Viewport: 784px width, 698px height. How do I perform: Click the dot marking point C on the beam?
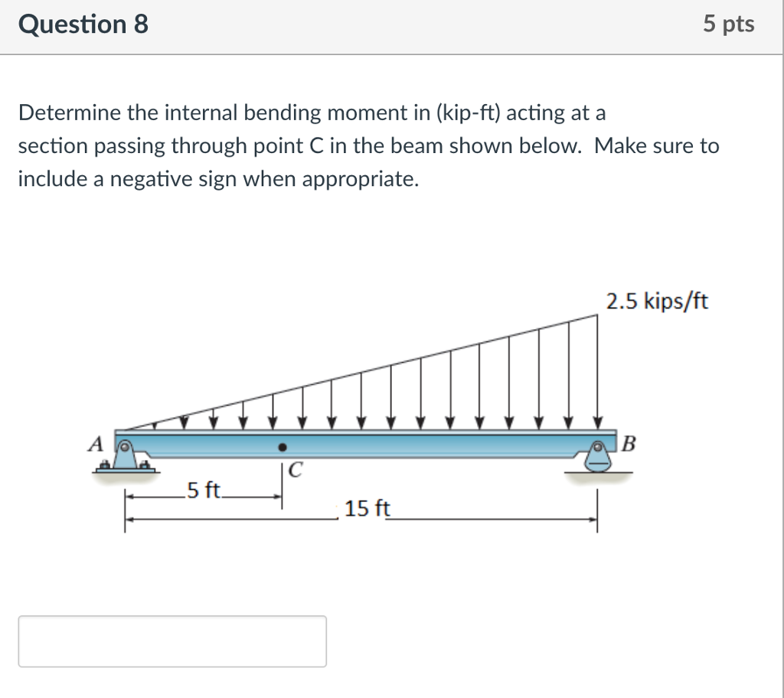[283, 446]
